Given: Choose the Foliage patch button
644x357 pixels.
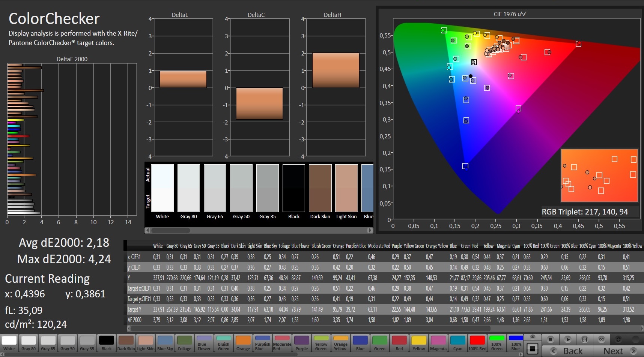Looking at the screenshot, I should [x=185, y=343].
